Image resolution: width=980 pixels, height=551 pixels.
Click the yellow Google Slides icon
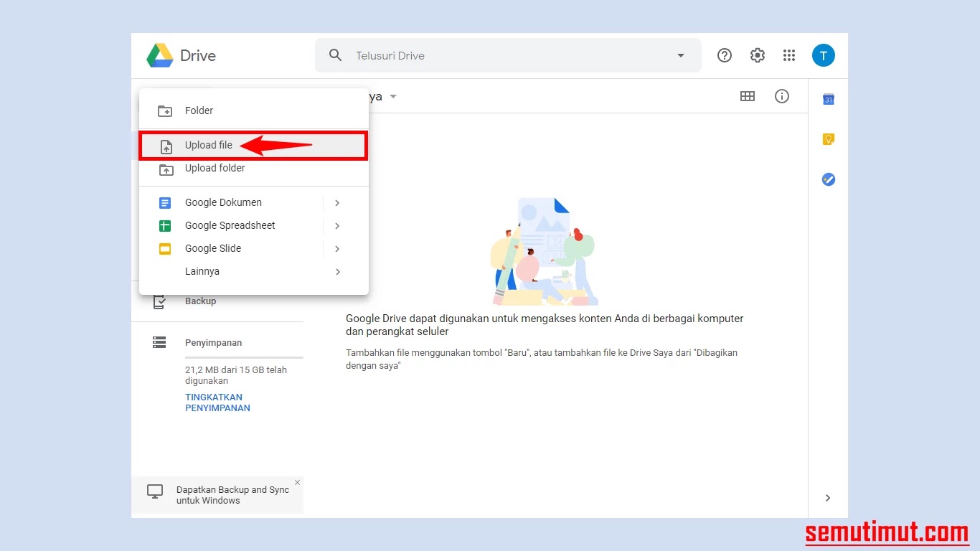click(x=165, y=249)
